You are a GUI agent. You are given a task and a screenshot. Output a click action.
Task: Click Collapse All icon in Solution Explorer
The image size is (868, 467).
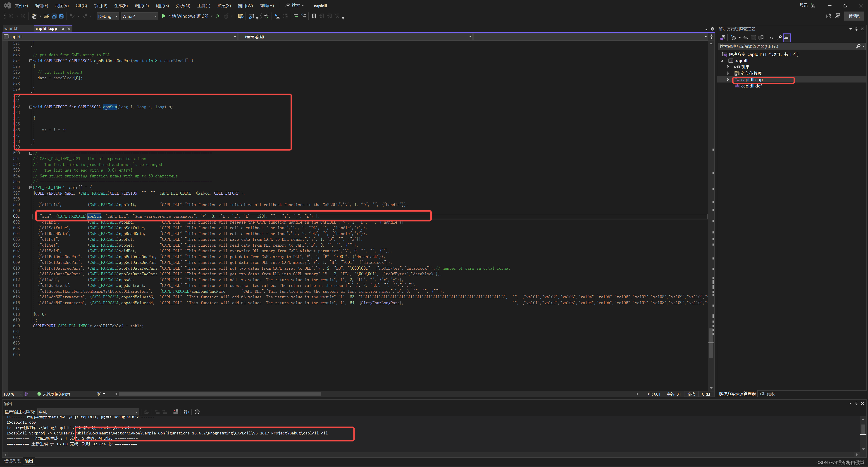coord(753,38)
